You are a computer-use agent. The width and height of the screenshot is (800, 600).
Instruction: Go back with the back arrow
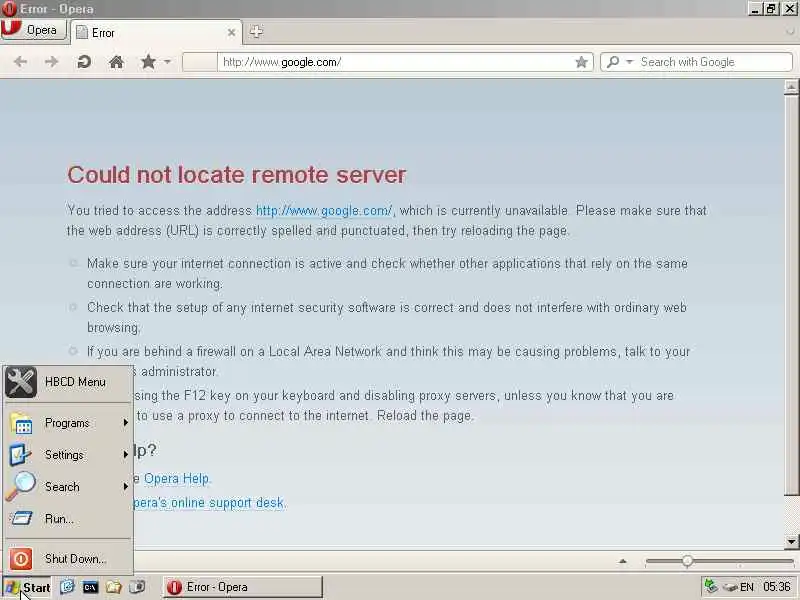(x=20, y=62)
